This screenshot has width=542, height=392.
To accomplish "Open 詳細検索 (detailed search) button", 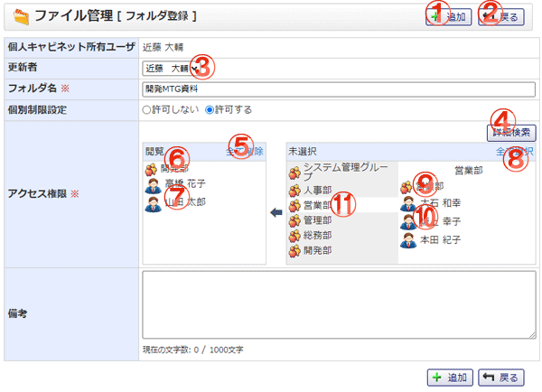I will tap(511, 133).
